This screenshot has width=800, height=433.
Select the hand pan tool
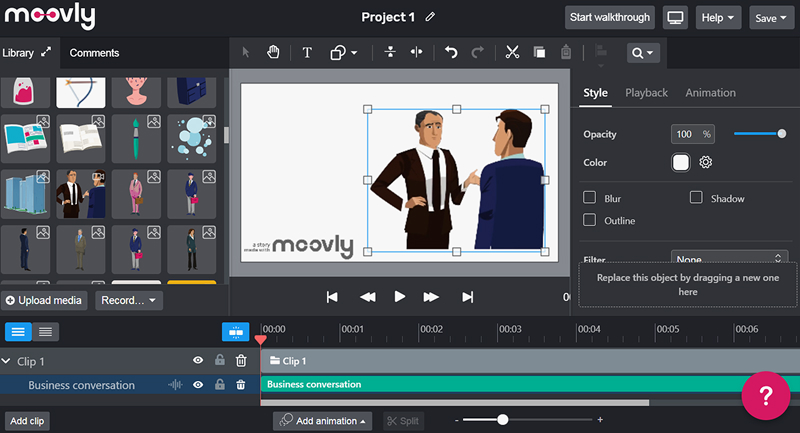[x=273, y=52]
